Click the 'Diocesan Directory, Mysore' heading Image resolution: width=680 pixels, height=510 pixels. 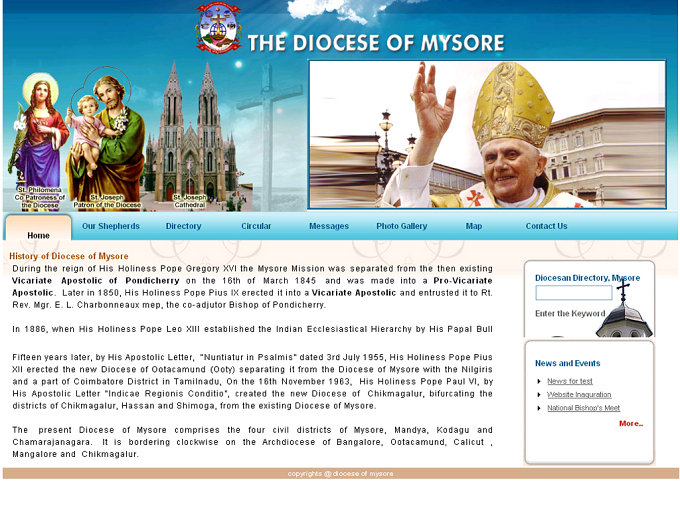pos(587,278)
